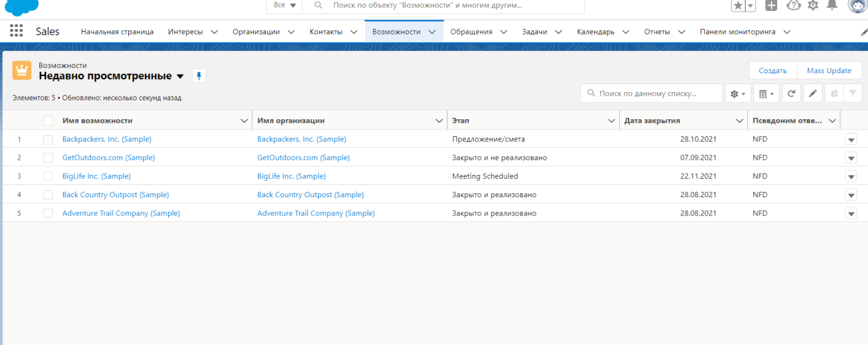Check the Backpackers, Inc. row checkbox
This screenshot has height=345, width=868.
point(48,139)
